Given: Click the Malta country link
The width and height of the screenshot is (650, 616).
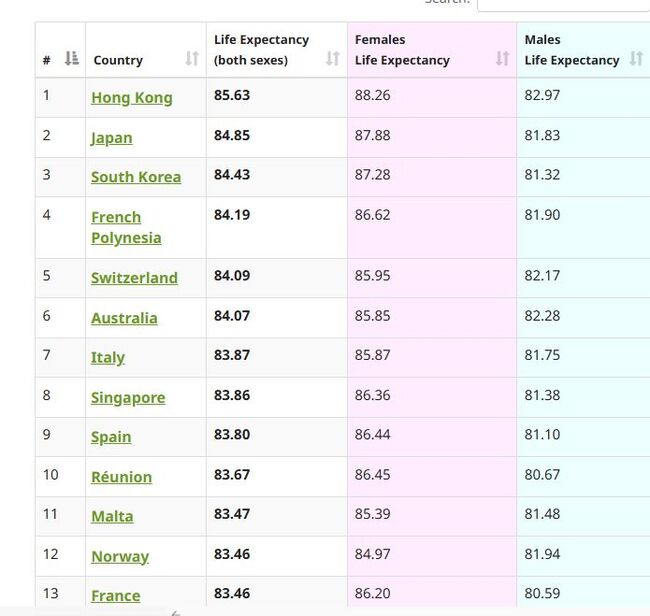Looking at the screenshot, I should point(112,517).
